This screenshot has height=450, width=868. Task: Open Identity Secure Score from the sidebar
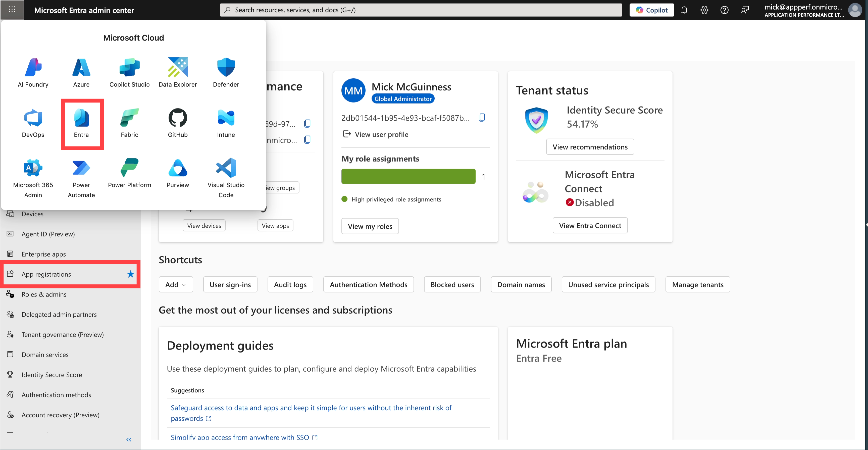(52, 374)
